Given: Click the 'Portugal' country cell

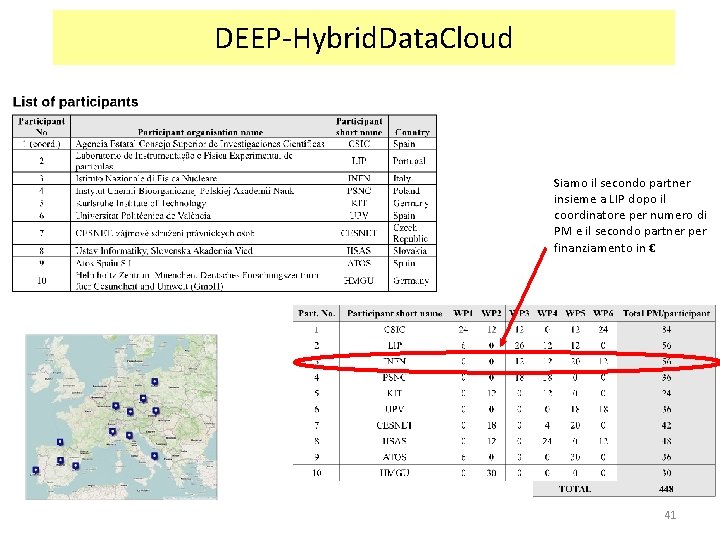Looking at the screenshot, I should (x=409, y=161).
